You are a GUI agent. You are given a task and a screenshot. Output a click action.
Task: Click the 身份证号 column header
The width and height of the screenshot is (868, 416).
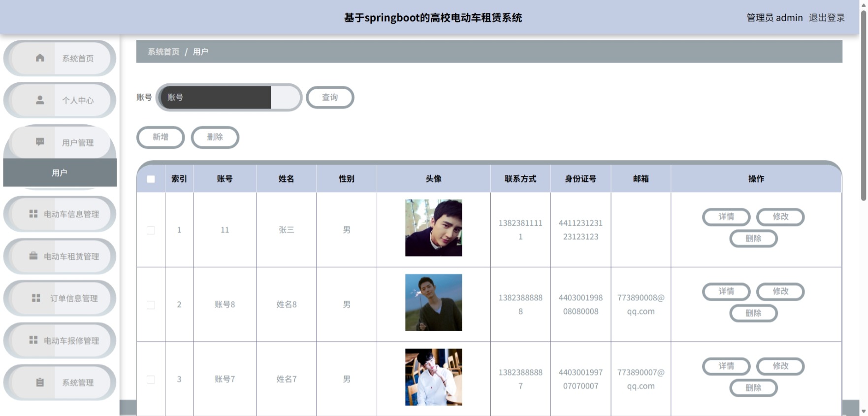coord(581,179)
